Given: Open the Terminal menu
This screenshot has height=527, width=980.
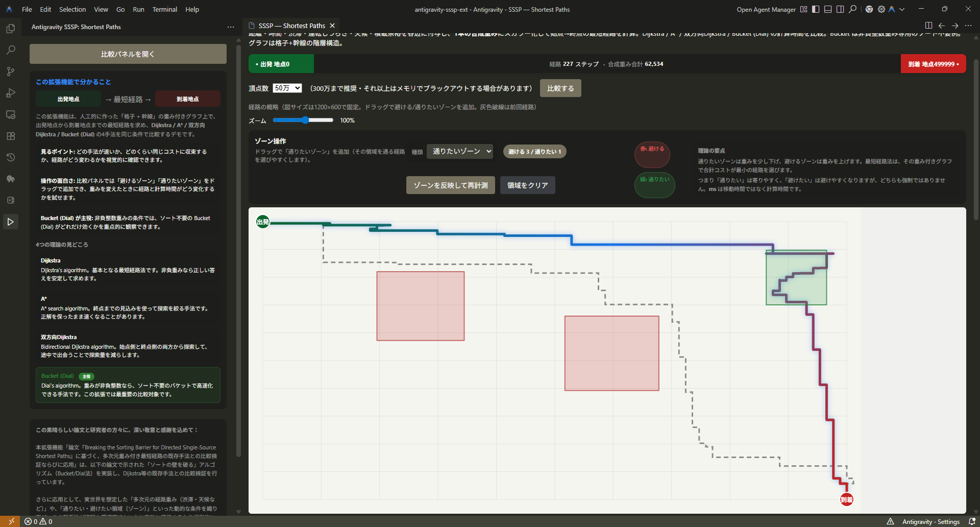Looking at the screenshot, I should (x=164, y=9).
